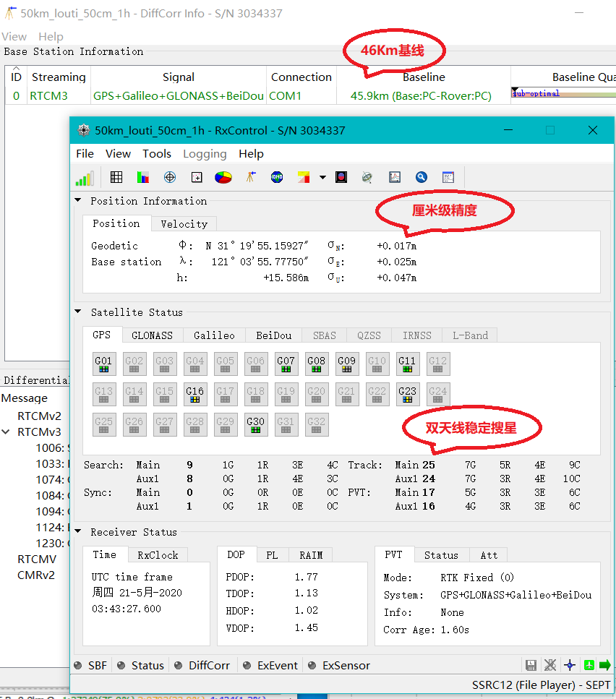The width and height of the screenshot is (616, 699).
Task: Switch to the Att tab
Action: (489, 555)
